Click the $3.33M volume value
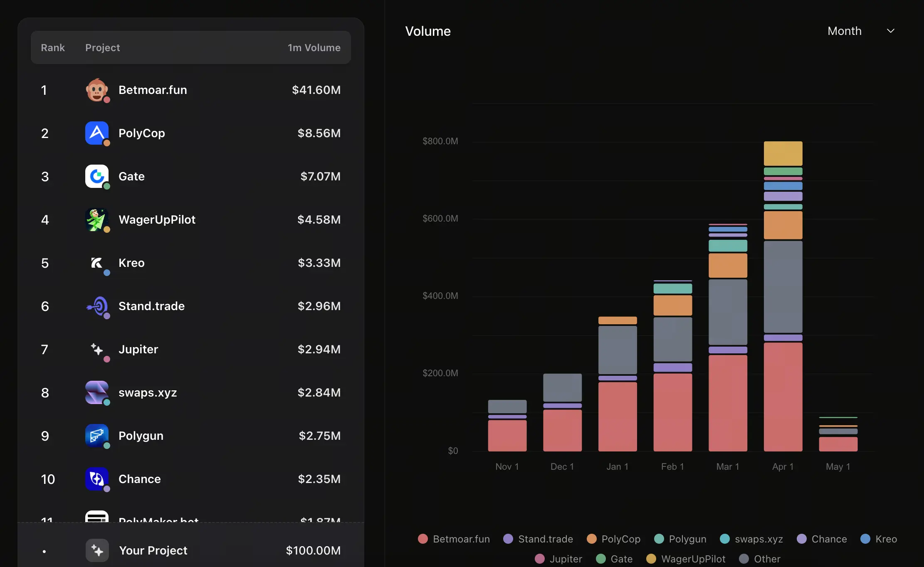924x567 pixels. click(319, 263)
